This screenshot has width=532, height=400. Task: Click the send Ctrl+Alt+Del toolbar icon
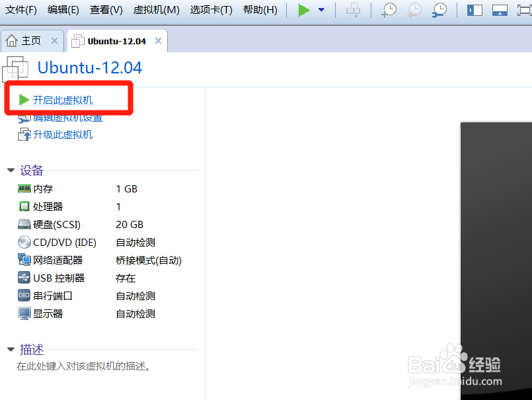click(x=353, y=10)
